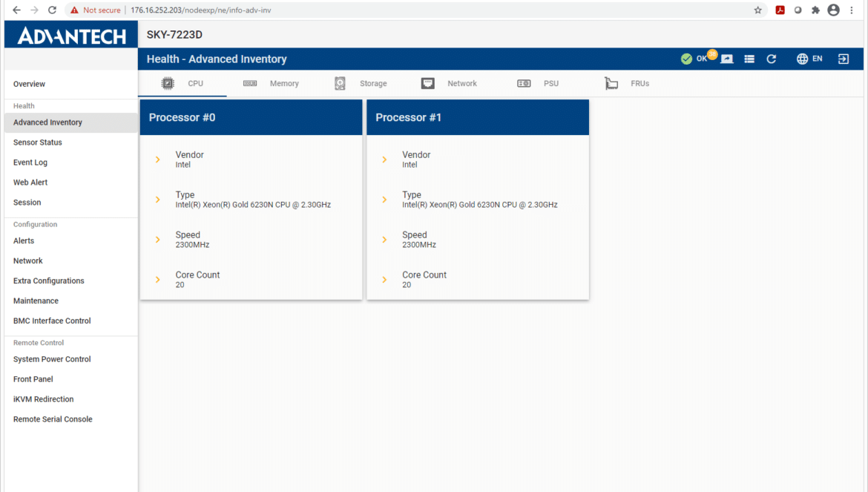Open the Session page
This screenshot has width=868, height=492.
[x=71, y=203]
